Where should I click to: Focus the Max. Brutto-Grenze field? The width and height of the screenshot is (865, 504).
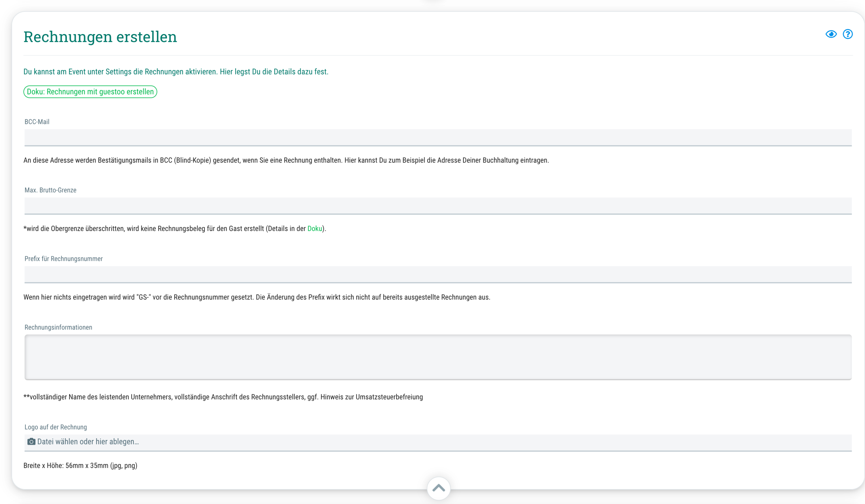[438, 206]
